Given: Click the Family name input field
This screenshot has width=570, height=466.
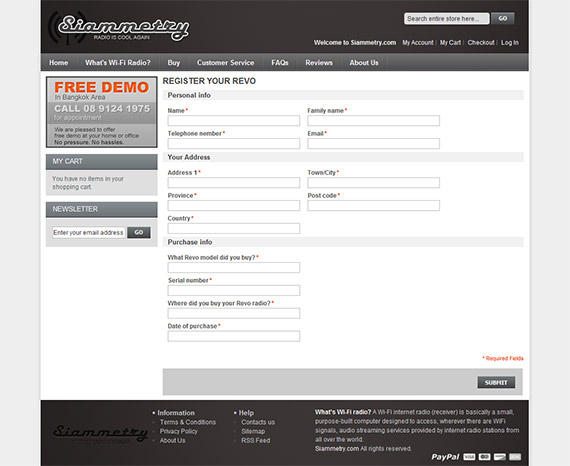Looking at the screenshot, I should [373, 121].
